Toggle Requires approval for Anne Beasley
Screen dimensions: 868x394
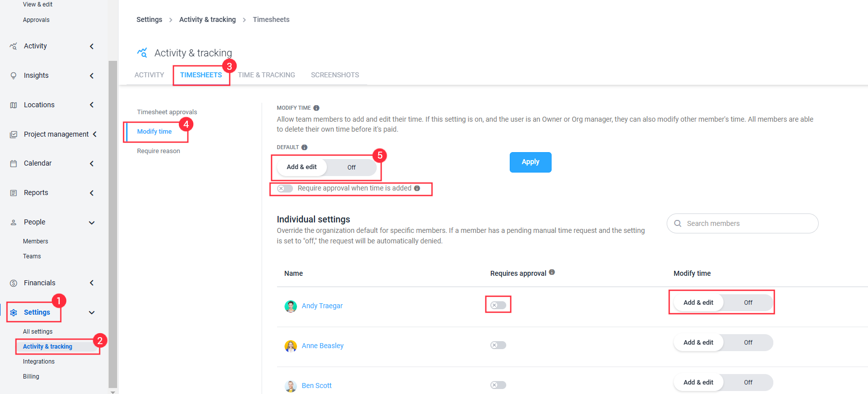coord(498,345)
